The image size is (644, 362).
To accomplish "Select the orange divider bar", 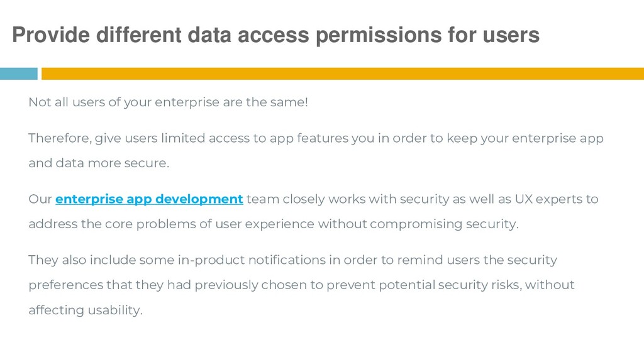I will pos(343,74).
